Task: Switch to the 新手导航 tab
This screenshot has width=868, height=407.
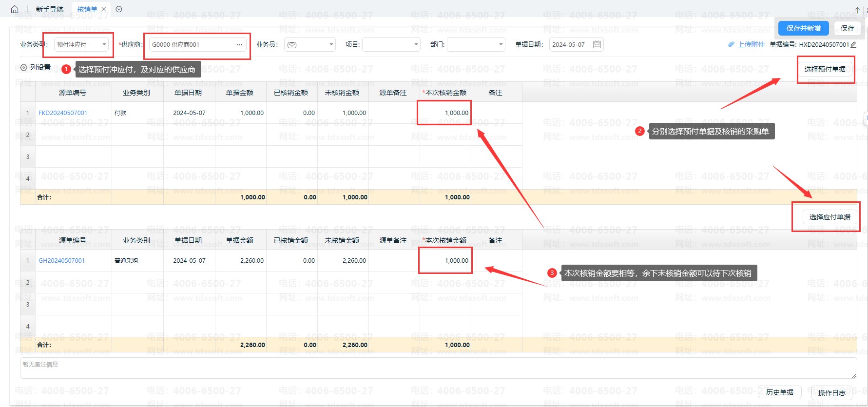Action: coord(50,9)
